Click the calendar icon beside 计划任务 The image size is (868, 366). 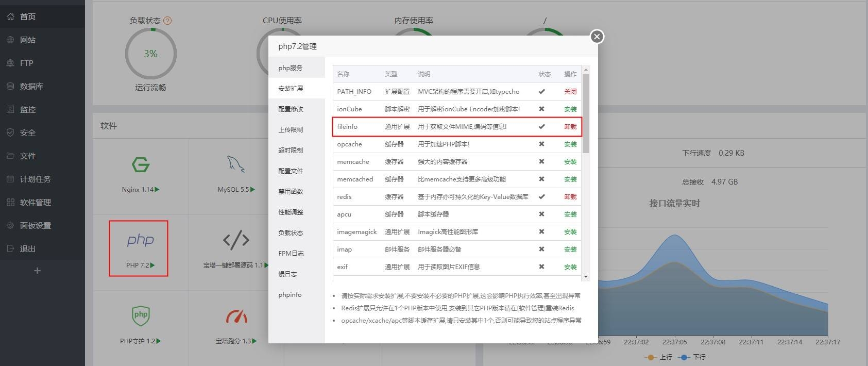coord(10,179)
